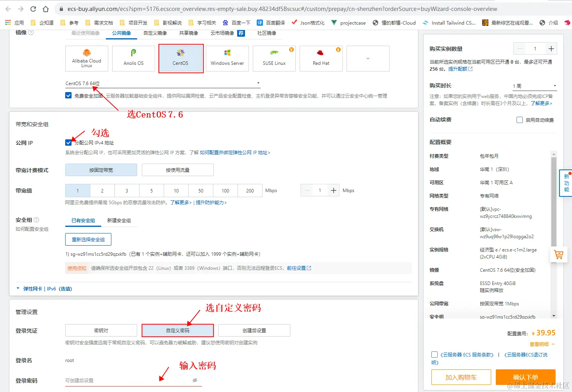The height and width of the screenshot is (392, 572).
Task: Click 加入购物车 button
Action: pos(461,377)
